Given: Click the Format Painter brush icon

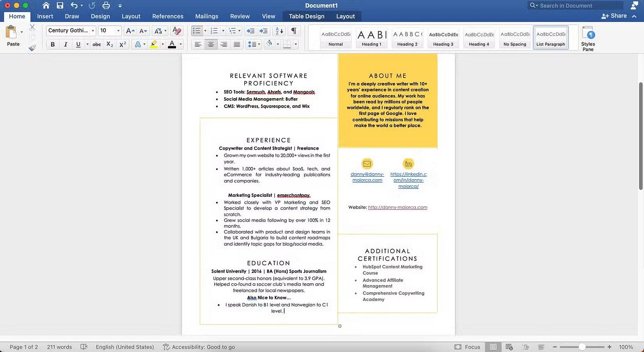Looking at the screenshot, I should coord(32,48).
